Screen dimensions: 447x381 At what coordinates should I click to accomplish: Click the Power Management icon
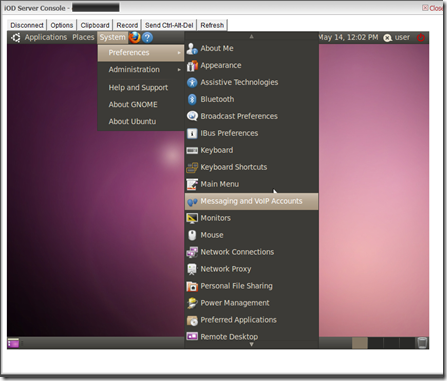click(192, 303)
